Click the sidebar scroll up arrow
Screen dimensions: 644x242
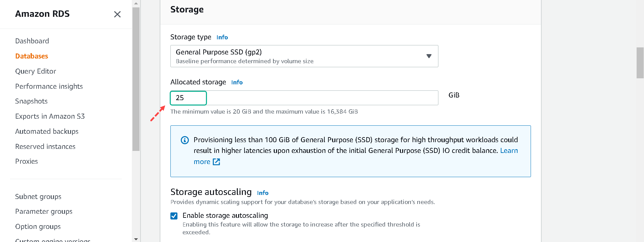[136, 3]
